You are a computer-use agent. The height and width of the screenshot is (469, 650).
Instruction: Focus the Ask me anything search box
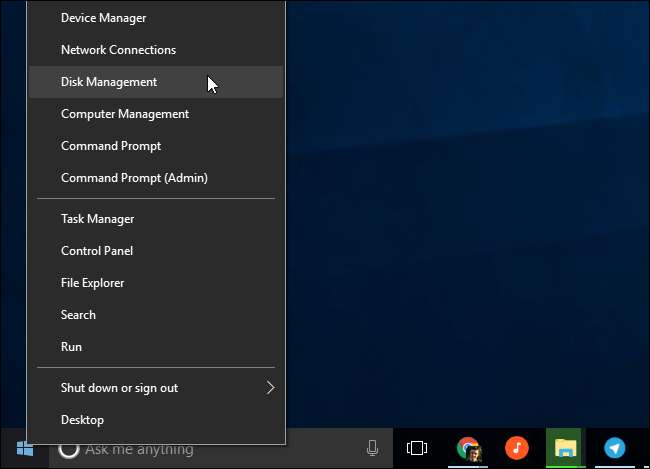click(x=221, y=449)
